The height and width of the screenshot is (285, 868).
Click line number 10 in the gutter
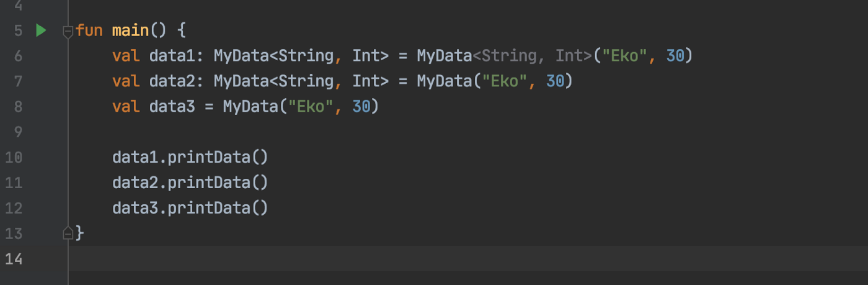point(14,157)
